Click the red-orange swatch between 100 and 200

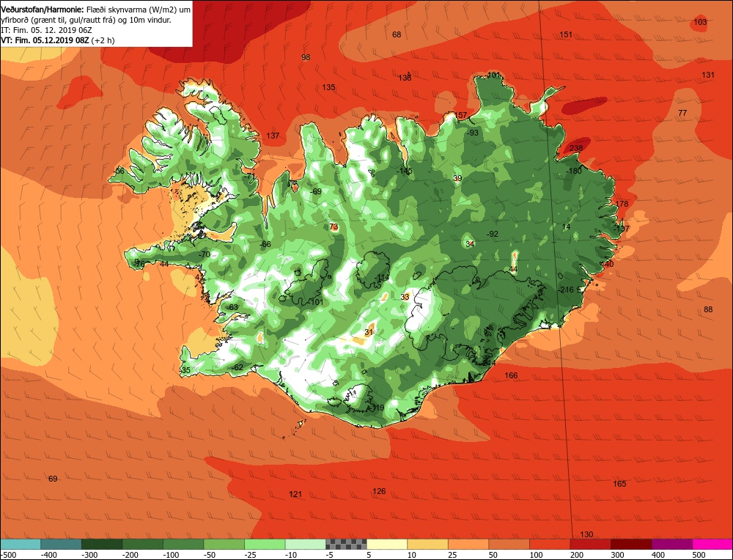[x=550, y=544]
